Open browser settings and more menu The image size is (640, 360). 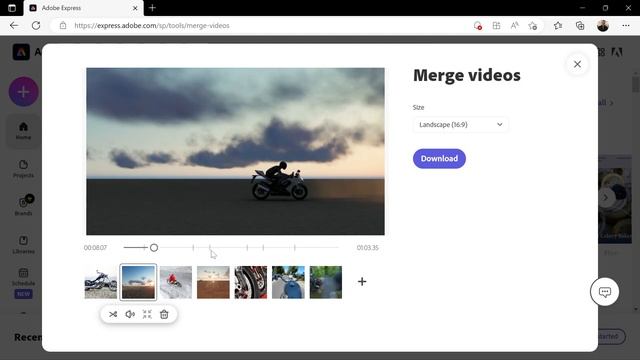626,25
